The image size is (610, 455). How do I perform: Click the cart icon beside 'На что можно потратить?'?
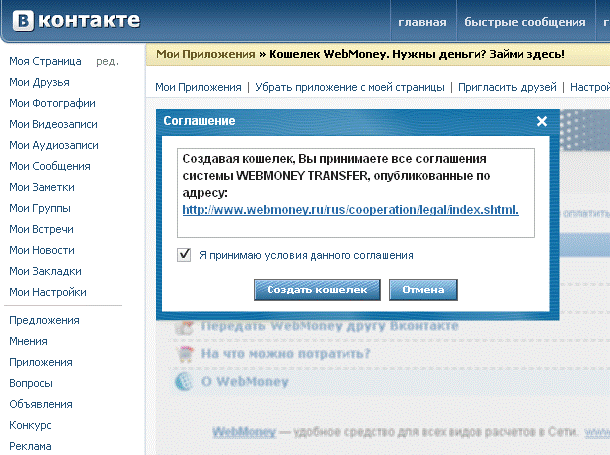pos(184,354)
